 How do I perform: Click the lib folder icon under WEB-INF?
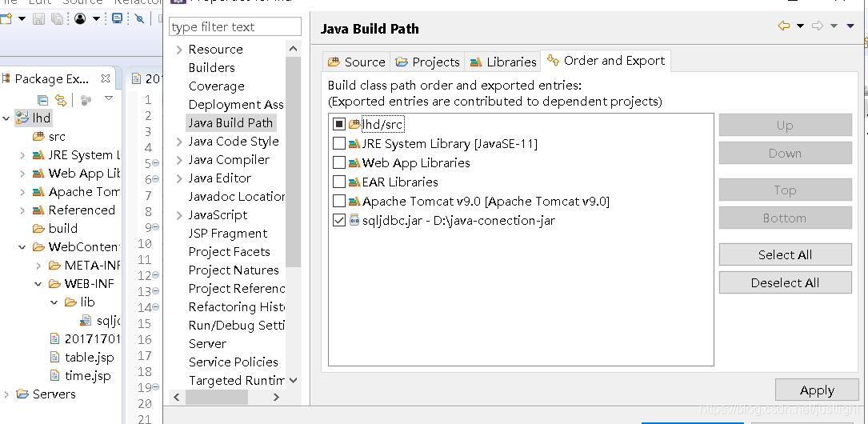click(70, 302)
